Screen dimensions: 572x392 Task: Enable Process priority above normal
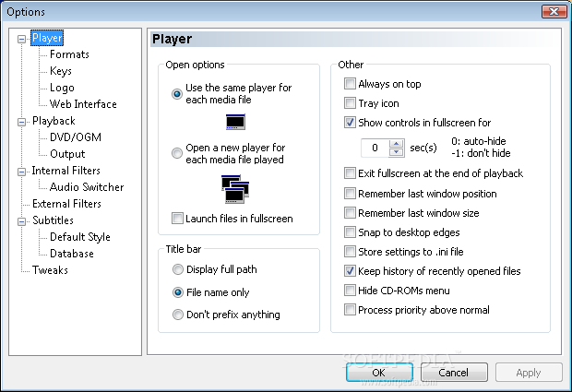pyautogui.click(x=350, y=310)
